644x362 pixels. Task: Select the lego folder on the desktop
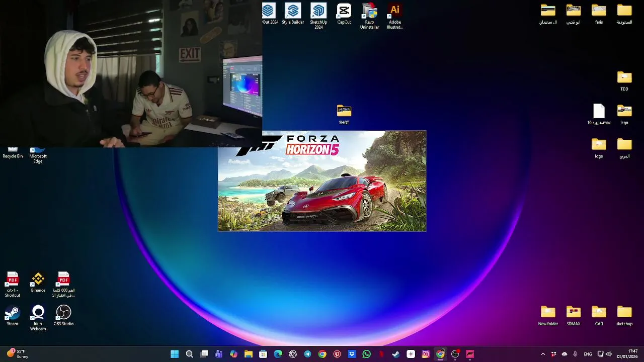point(624,115)
